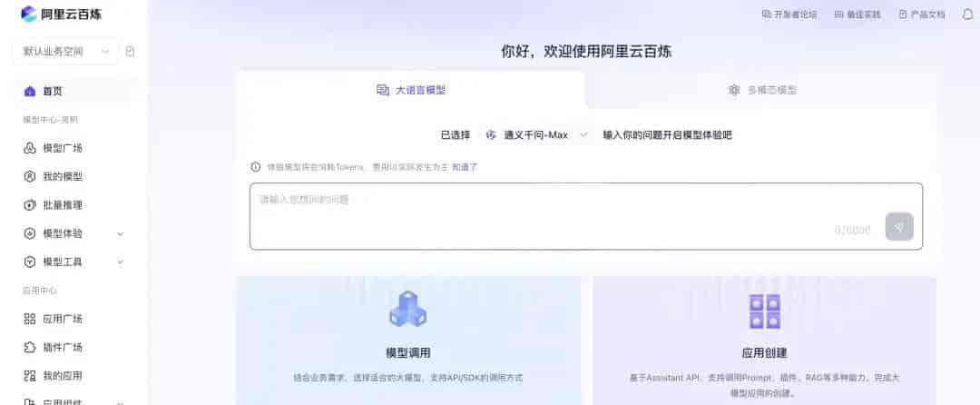Visit the 开发者论坛 link in the header

(789, 15)
